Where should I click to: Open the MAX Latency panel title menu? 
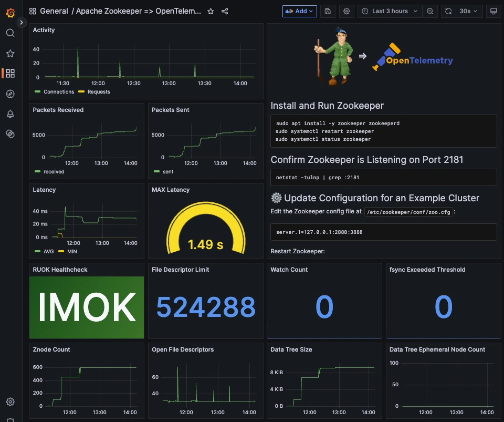coord(171,189)
